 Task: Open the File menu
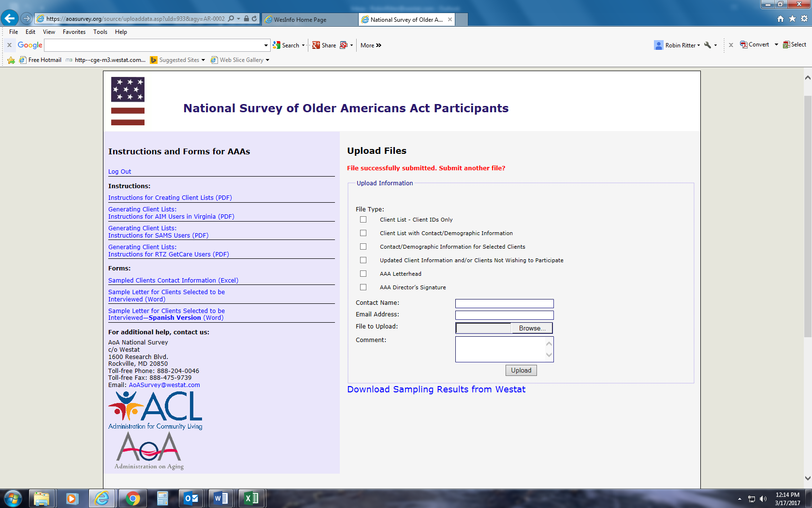[14, 32]
